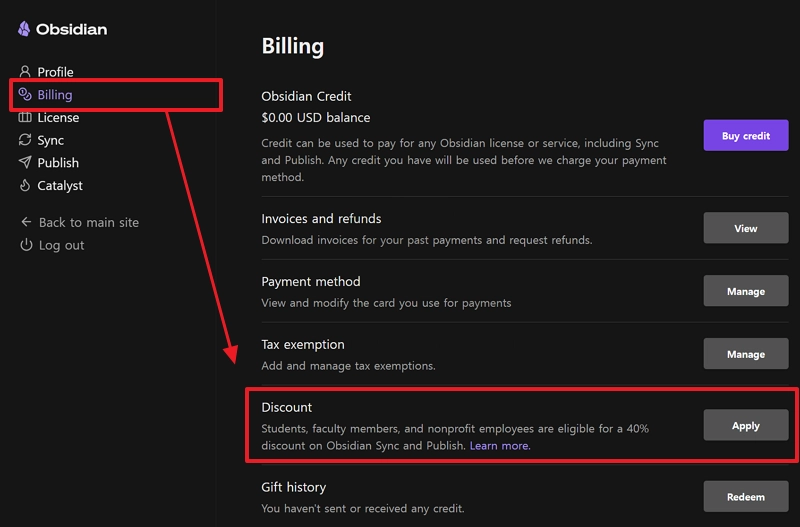Manage the payment method
The width and height of the screenshot is (800, 527).
(x=745, y=291)
